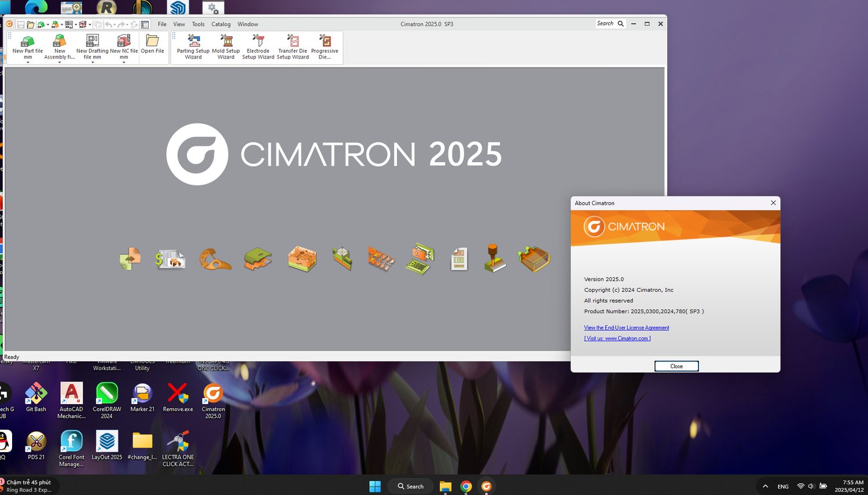Click the ENG language indicator
Image resolution: width=868 pixels, height=495 pixels.
coord(783,486)
